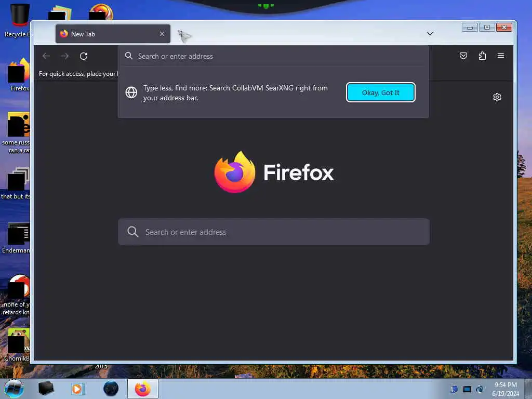Screen dimensions: 532x399
Task: Click the black box icon on taskbar
Action: tap(46, 389)
